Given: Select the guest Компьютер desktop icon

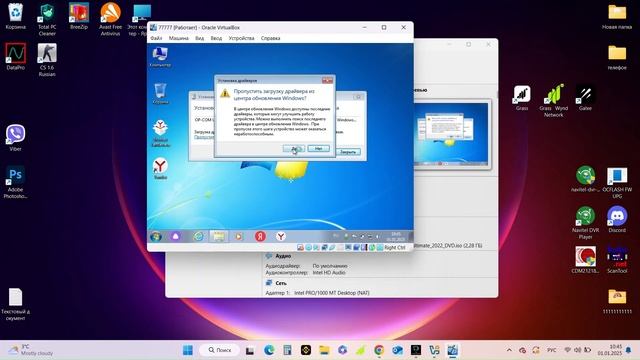Looking at the screenshot, I should click(160, 57).
